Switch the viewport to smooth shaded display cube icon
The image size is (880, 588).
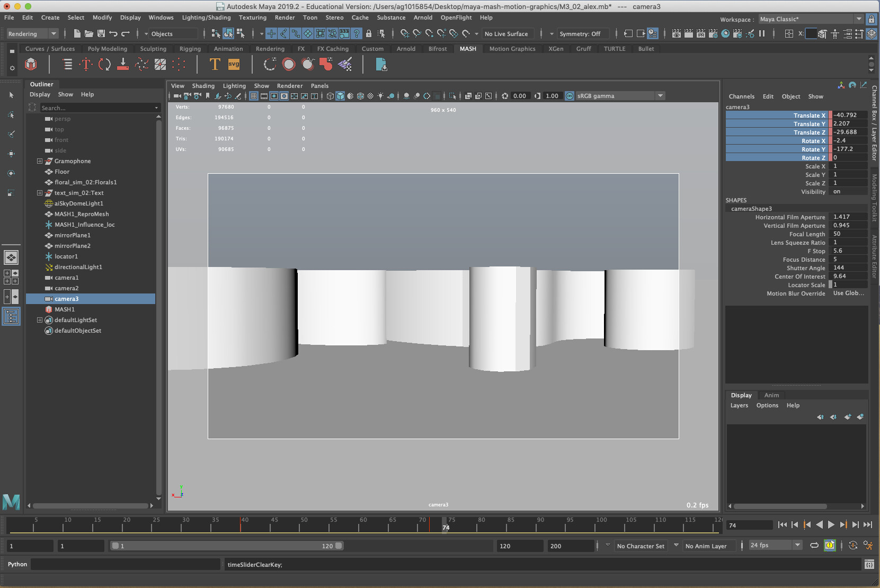(x=340, y=96)
